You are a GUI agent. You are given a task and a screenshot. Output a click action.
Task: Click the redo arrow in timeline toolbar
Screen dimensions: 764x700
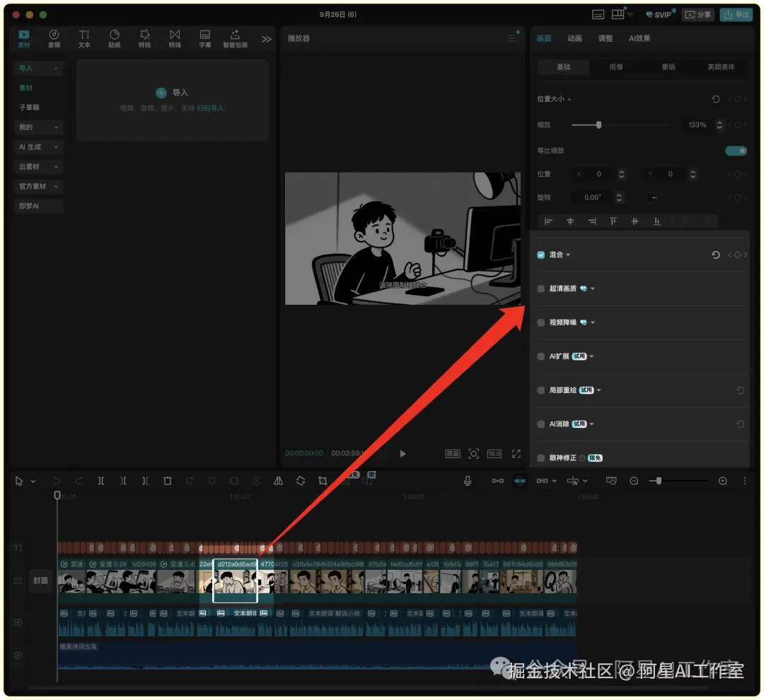pos(79,481)
